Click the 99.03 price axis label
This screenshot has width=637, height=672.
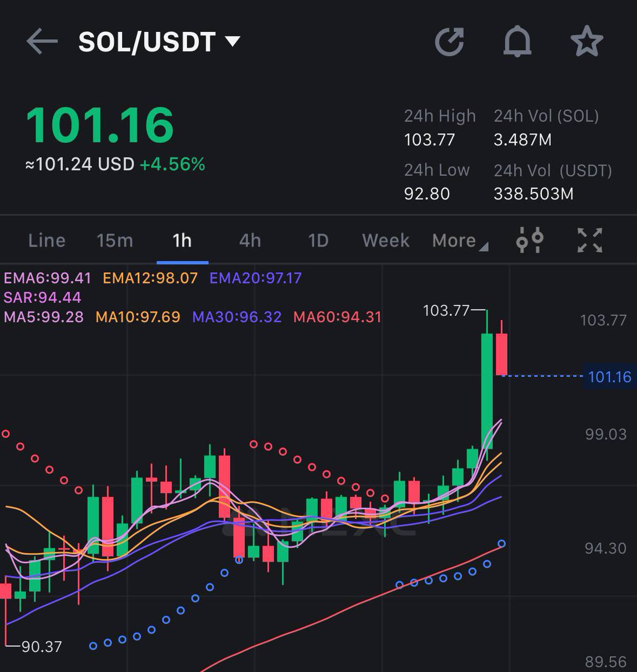tap(606, 435)
